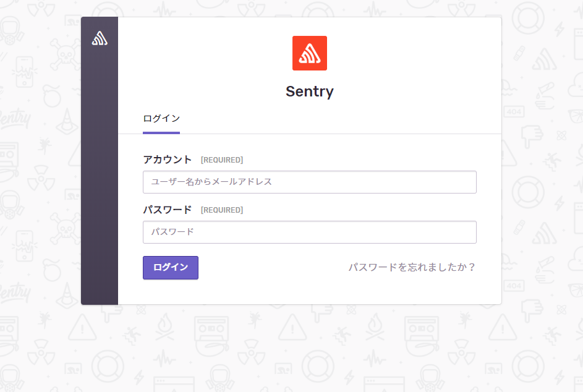Click the [REQUIRED] tag next to アカウント
The height and width of the screenshot is (392, 583).
point(223,160)
